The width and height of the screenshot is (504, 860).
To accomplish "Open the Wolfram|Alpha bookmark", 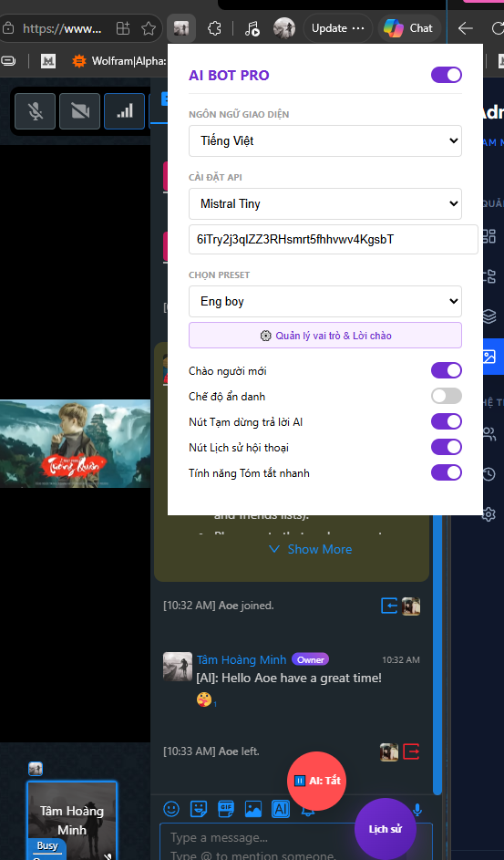I will pos(119,61).
